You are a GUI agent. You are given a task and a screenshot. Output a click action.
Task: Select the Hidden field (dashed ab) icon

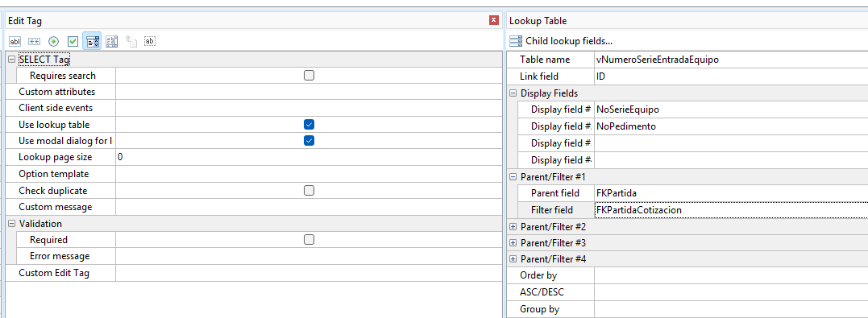point(149,41)
